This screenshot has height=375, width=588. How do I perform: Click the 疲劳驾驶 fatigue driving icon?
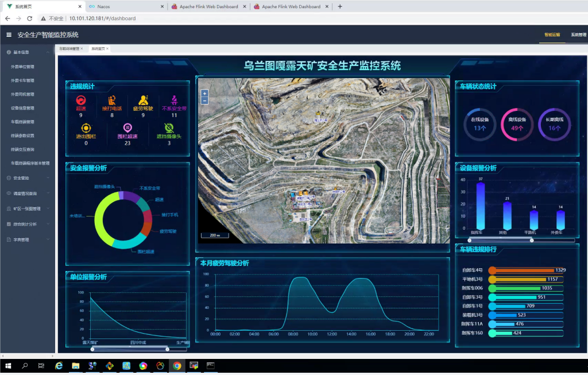click(x=143, y=100)
